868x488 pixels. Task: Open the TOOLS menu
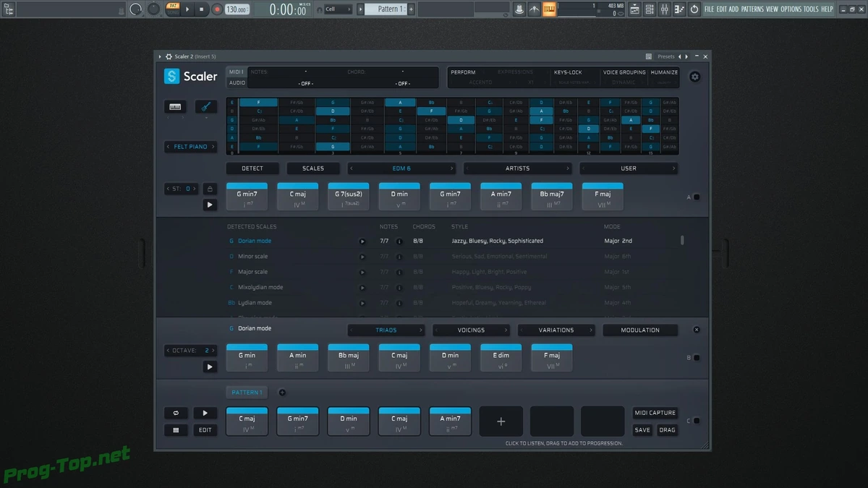coord(811,9)
